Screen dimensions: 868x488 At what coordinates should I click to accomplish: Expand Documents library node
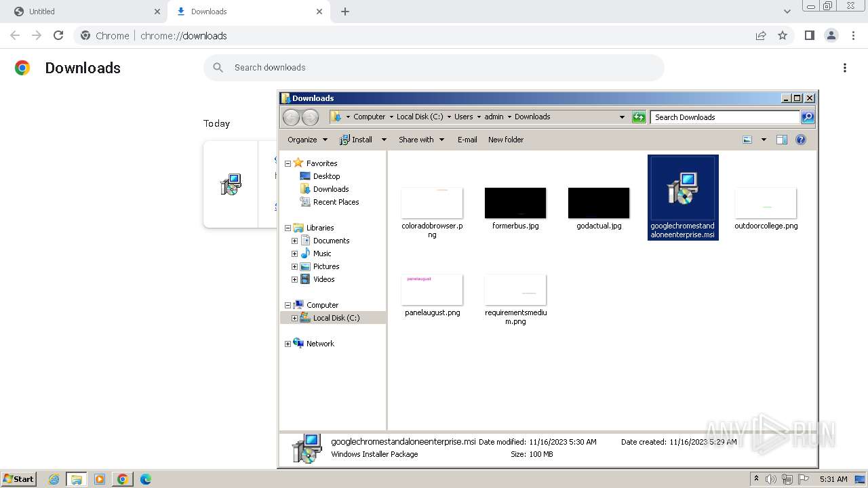click(294, 241)
